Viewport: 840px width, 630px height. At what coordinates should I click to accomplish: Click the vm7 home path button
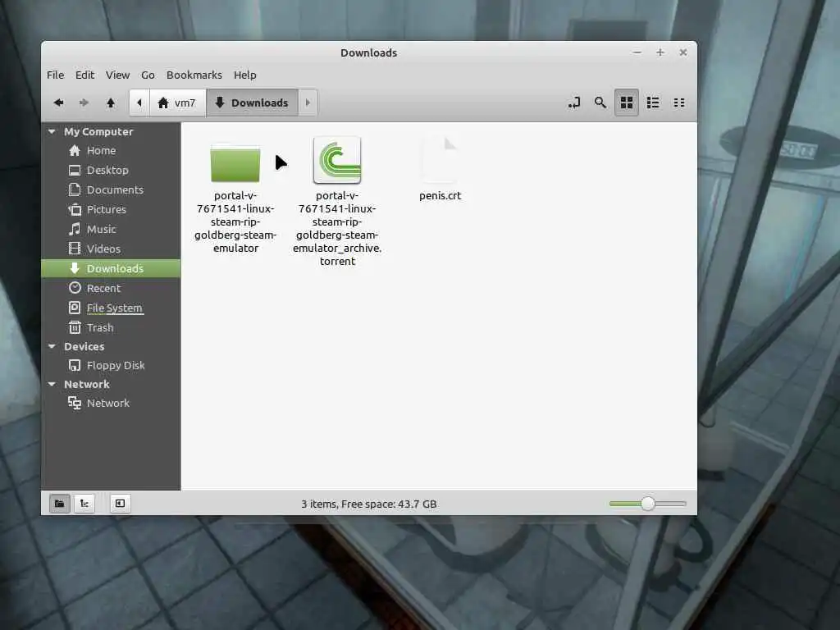click(177, 103)
